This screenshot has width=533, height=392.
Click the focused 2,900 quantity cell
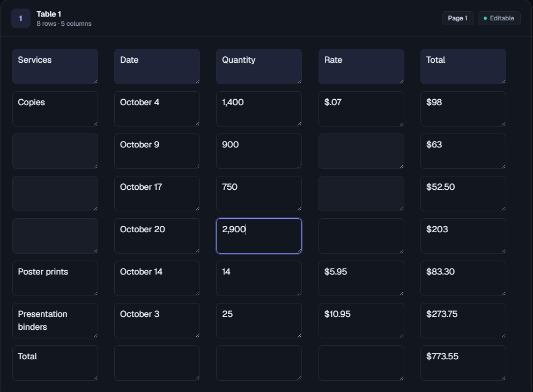[259, 236]
